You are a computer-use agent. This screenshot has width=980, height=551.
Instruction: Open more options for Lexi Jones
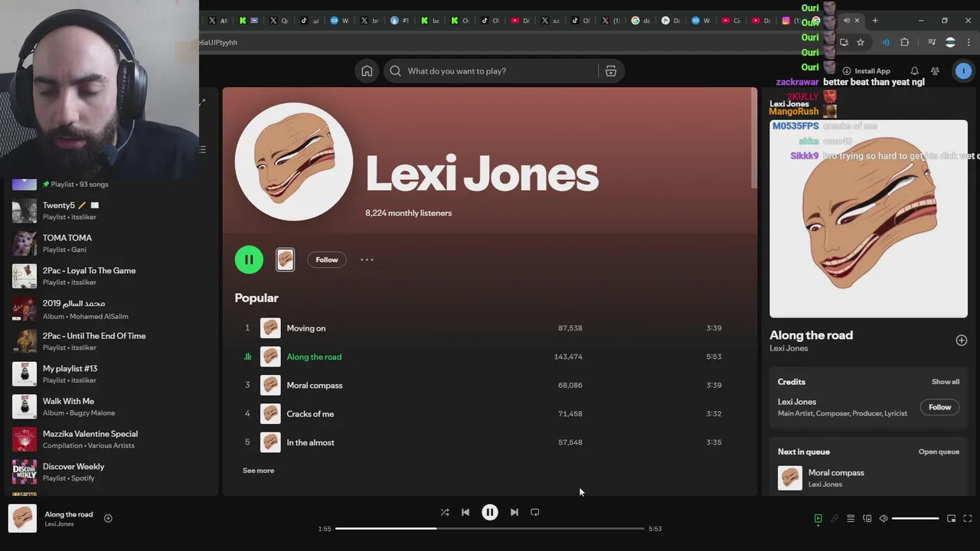(x=367, y=259)
